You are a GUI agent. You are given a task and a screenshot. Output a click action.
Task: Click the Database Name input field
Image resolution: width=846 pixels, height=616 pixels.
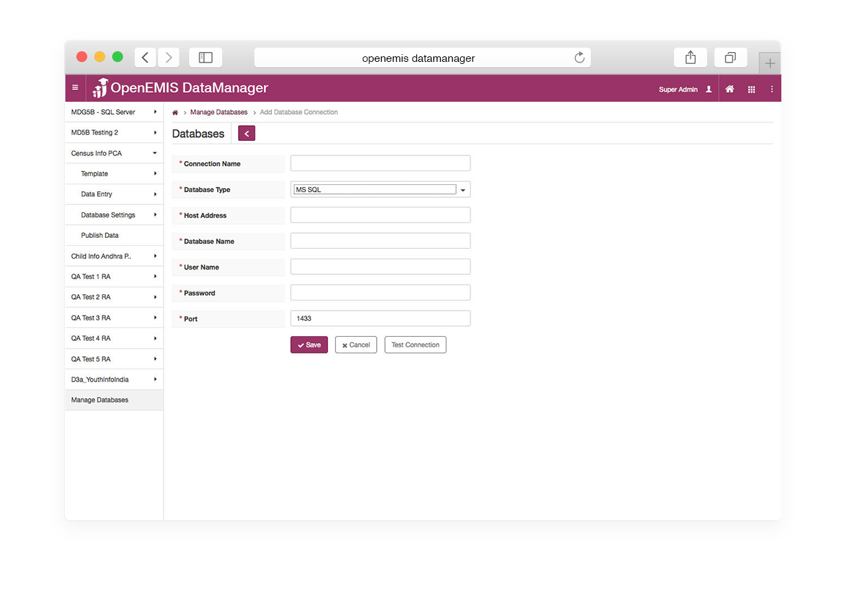click(x=380, y=241)
